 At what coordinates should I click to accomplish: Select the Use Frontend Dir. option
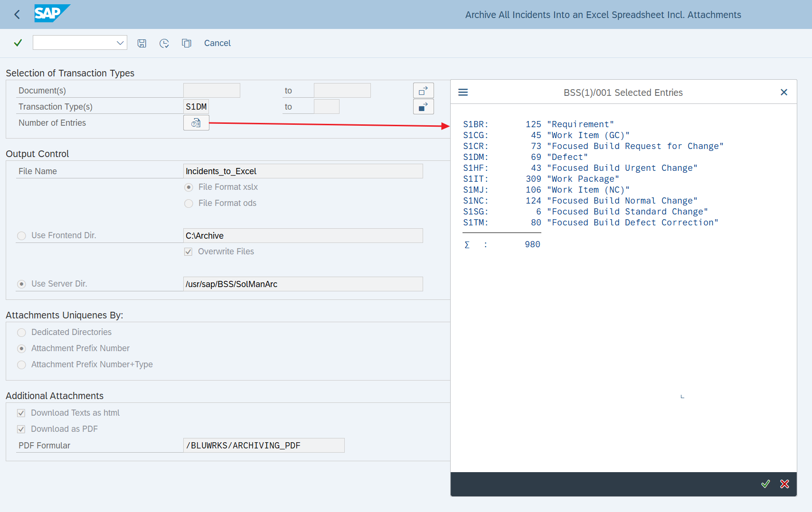(x=22, y=236)
